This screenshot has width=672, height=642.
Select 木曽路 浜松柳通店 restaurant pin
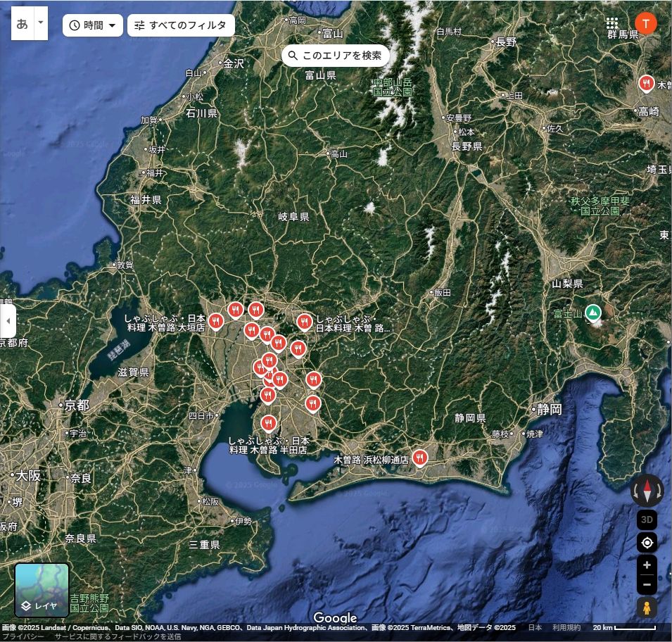point(420,458)
